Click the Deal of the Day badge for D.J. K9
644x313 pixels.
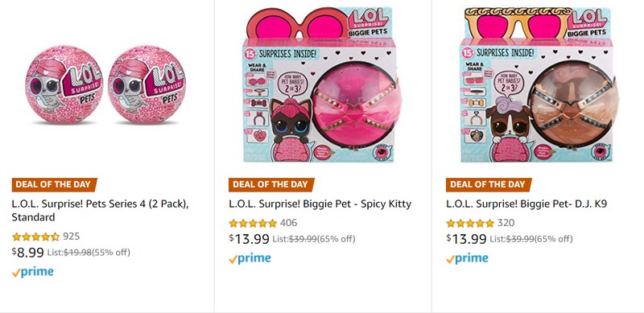point(489,185)
